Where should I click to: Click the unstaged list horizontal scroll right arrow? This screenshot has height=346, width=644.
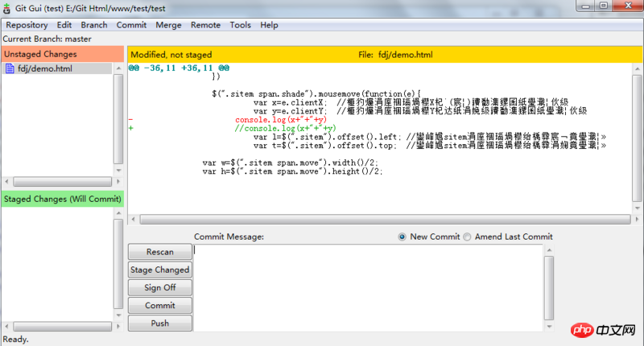[118, 181]
